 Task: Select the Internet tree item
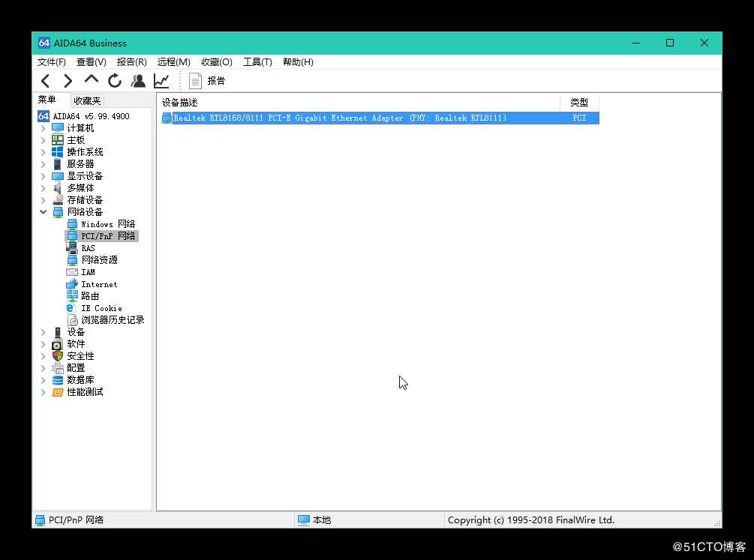click(92, 284)
